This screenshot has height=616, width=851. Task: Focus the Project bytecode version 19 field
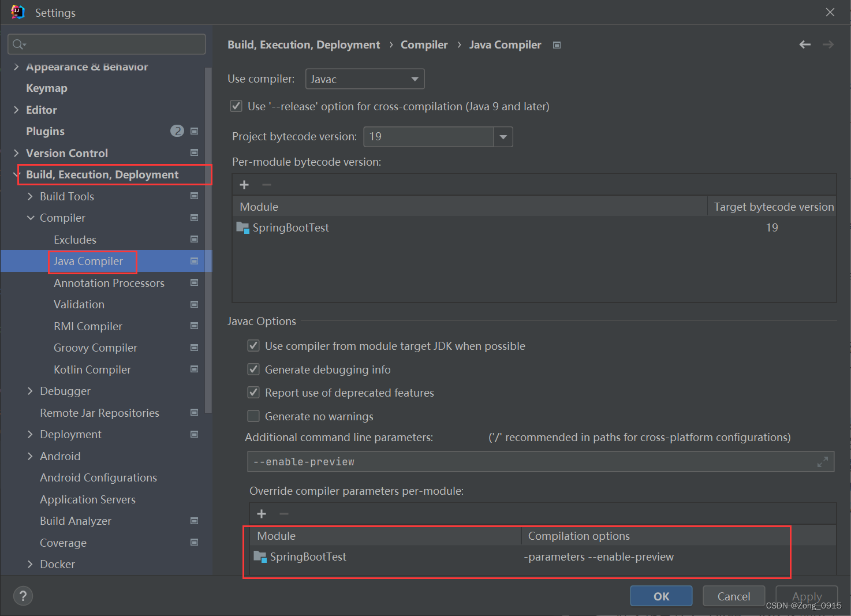tap(429, 137)
